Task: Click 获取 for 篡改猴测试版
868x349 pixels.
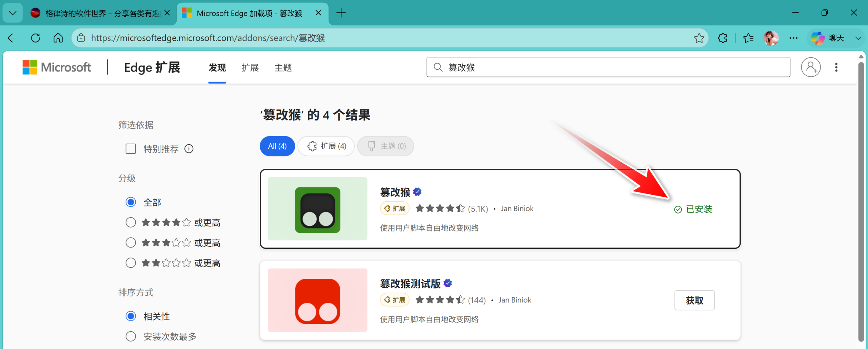Action: (694, 300)
